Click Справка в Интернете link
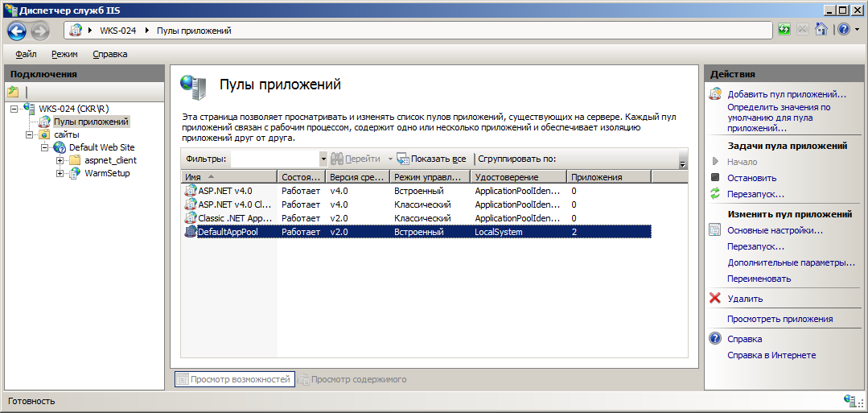Image resolution: width=868 pixels, height=413 pixels. tap(771, 355)
